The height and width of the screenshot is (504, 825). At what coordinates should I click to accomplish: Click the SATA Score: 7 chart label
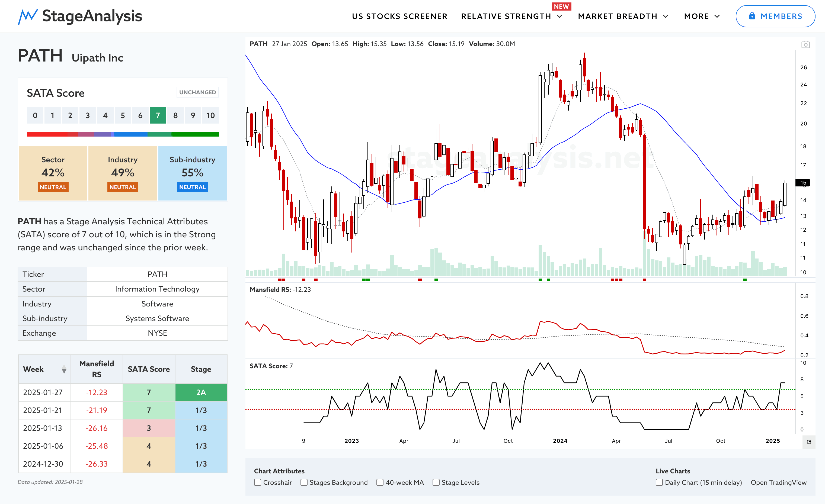point(271,366)
